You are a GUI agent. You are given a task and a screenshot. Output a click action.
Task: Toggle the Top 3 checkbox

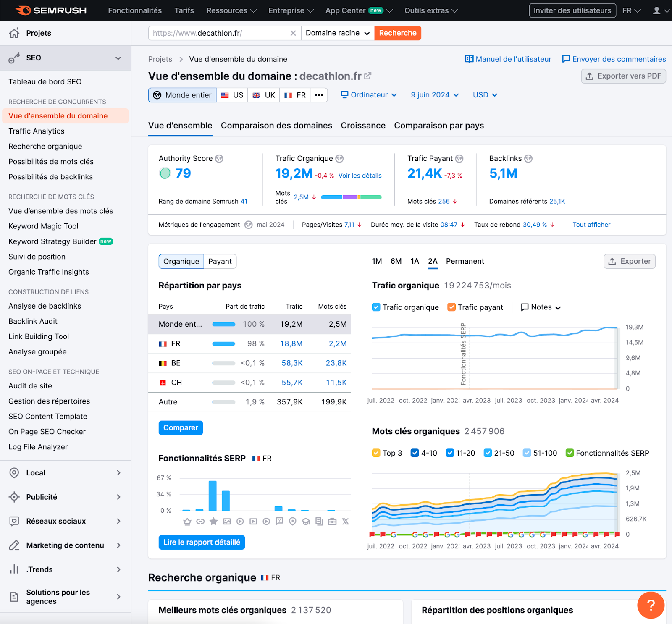(x=376, y=453)
